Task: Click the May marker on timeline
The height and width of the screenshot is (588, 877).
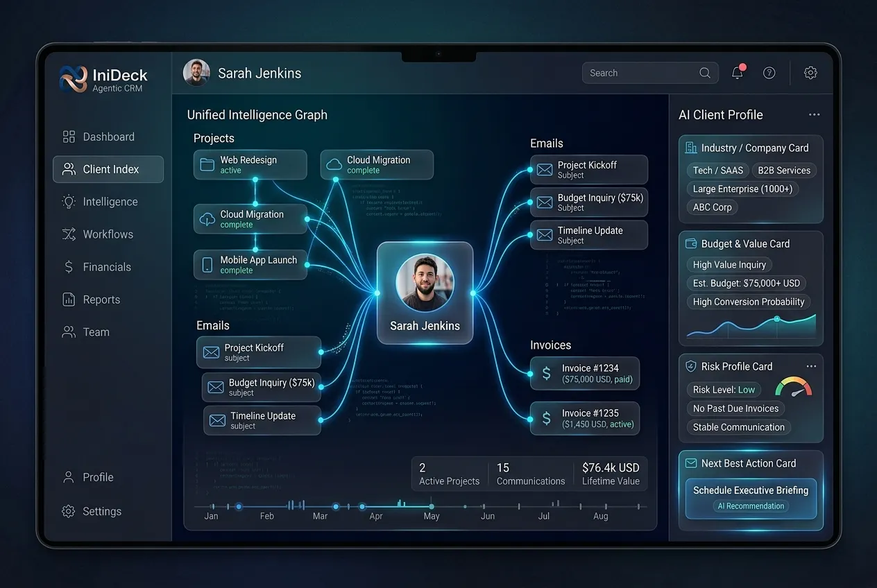Action: 432,507
